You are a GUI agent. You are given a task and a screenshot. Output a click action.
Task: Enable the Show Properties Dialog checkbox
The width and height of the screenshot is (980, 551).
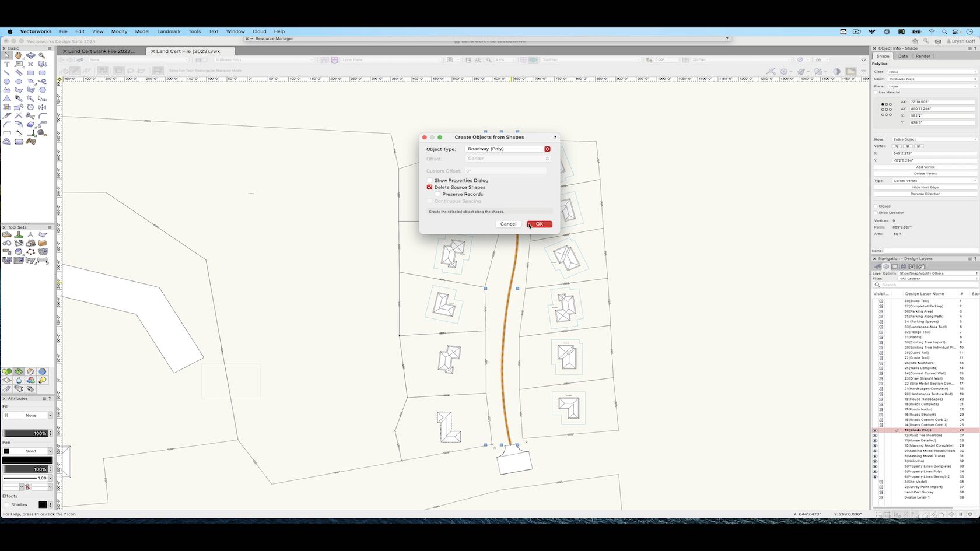click(x=430, y=180)
